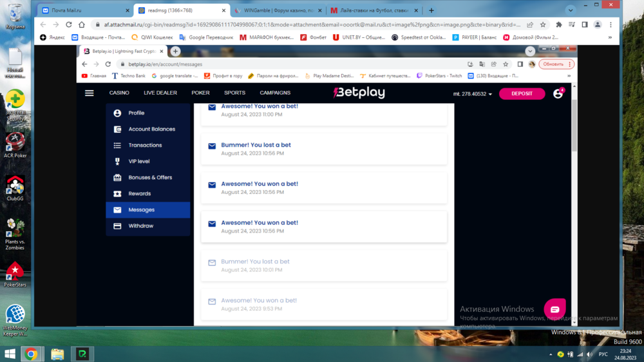Bookmark the page with the star icon
This screenshot has width=644, height=362.
click(x=543, y=24)
